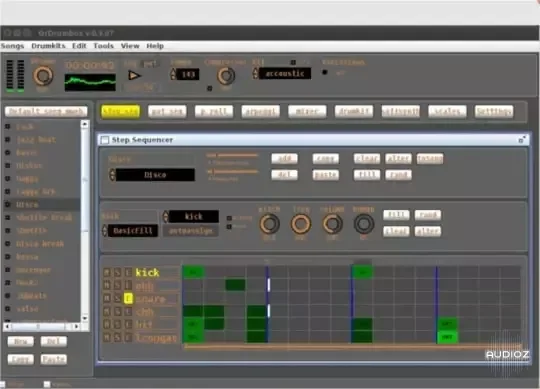Turn off the yellow L on snare row
Screen dimensions: 540x389
tap(128, 298)
